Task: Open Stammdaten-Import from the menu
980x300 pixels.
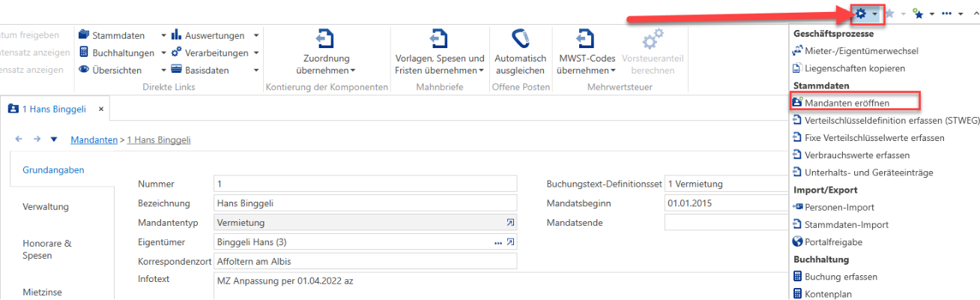Action: (x=840, y=224)
